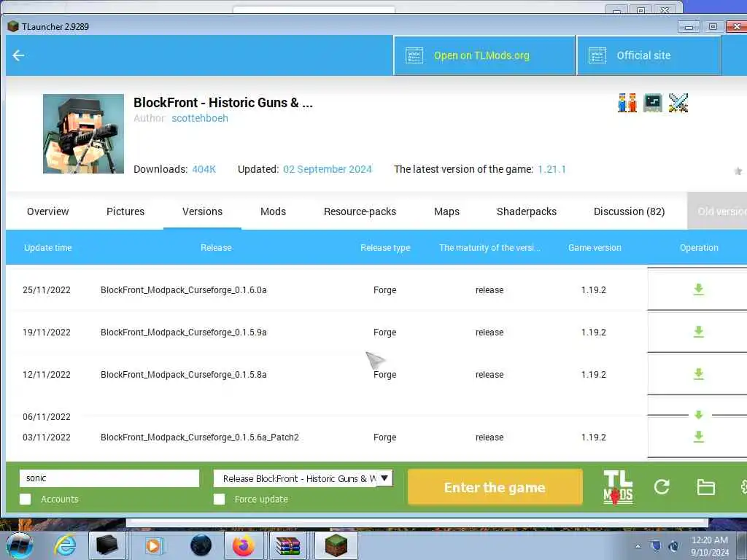Click the Release type column header

click(x=385, y=248)
